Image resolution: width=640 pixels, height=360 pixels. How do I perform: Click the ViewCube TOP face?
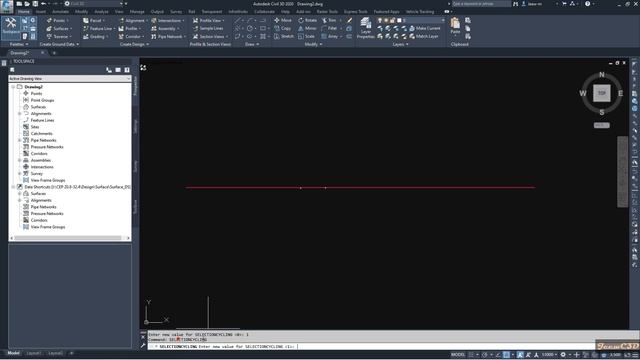click(602, 93)
